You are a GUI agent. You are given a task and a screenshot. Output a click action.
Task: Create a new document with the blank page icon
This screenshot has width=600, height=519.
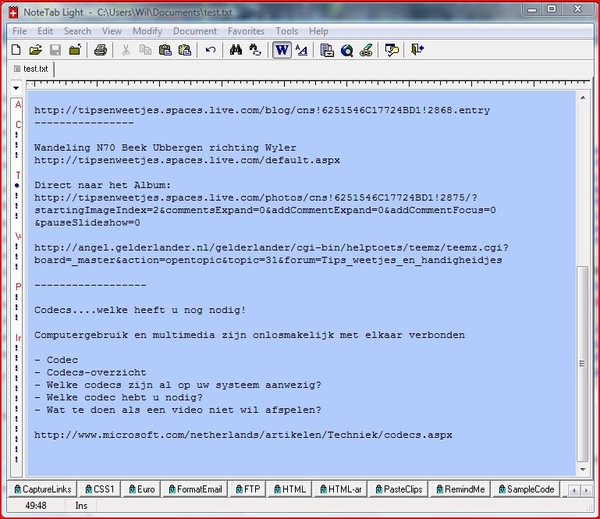coord(16,50)
